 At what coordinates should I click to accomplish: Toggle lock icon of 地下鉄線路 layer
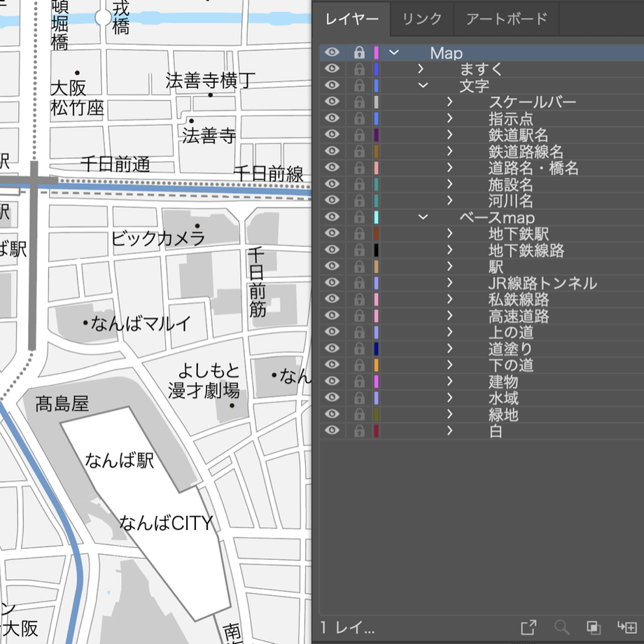point(359,250)
